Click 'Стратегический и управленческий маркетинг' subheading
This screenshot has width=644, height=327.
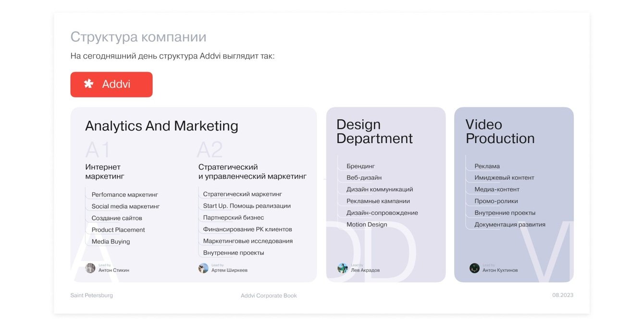click(252, 171)
